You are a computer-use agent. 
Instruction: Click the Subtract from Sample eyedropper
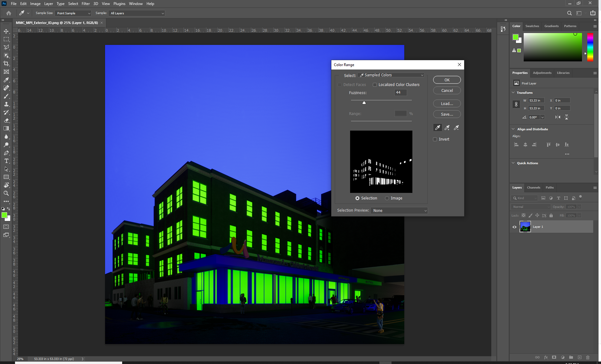(x=456, y=128)
